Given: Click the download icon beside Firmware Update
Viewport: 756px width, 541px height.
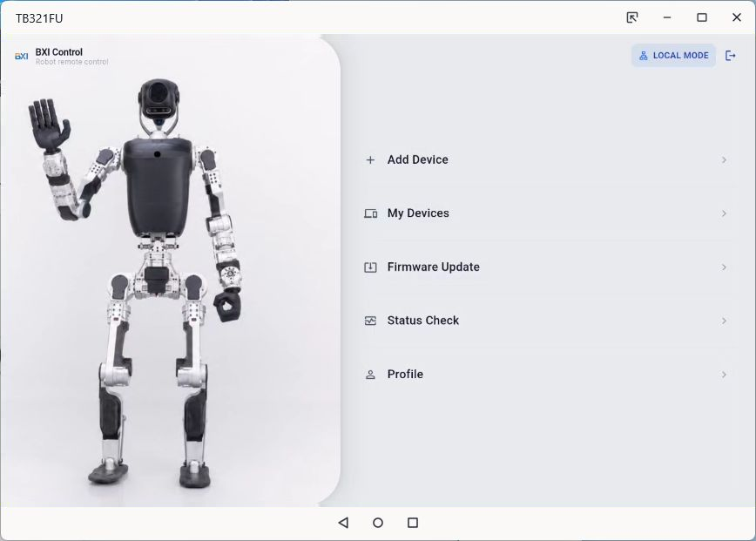Looking at the screenshot, I should tap(370, 267).
